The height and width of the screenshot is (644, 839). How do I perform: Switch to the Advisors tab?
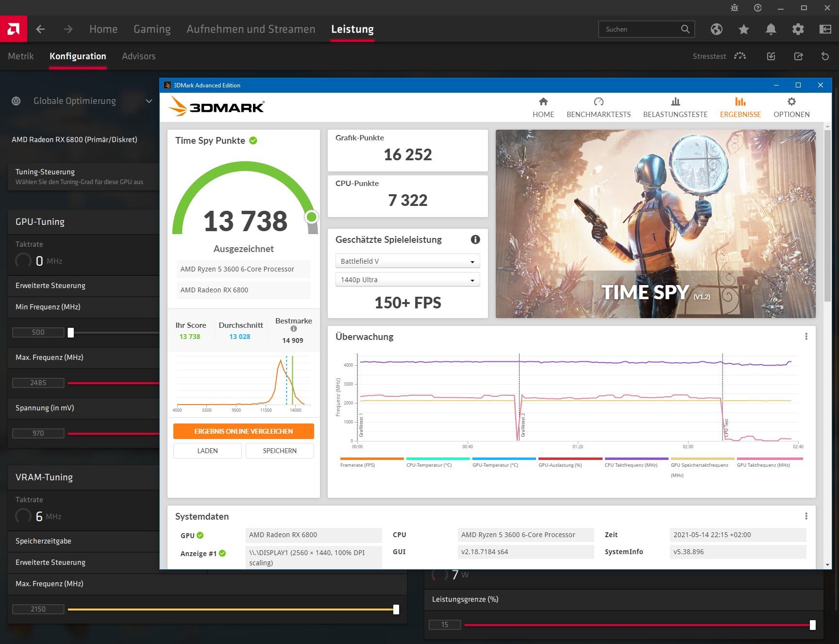139,56
